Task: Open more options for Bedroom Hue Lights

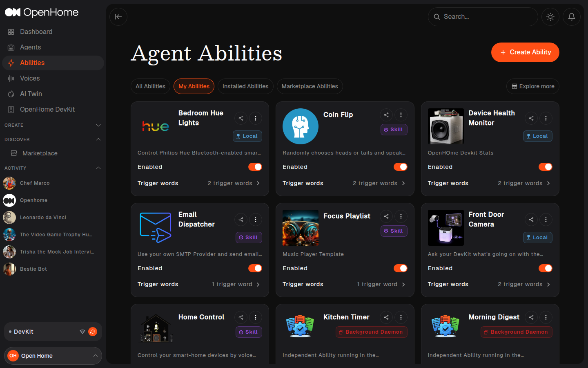Action: (x=256, y=118)
